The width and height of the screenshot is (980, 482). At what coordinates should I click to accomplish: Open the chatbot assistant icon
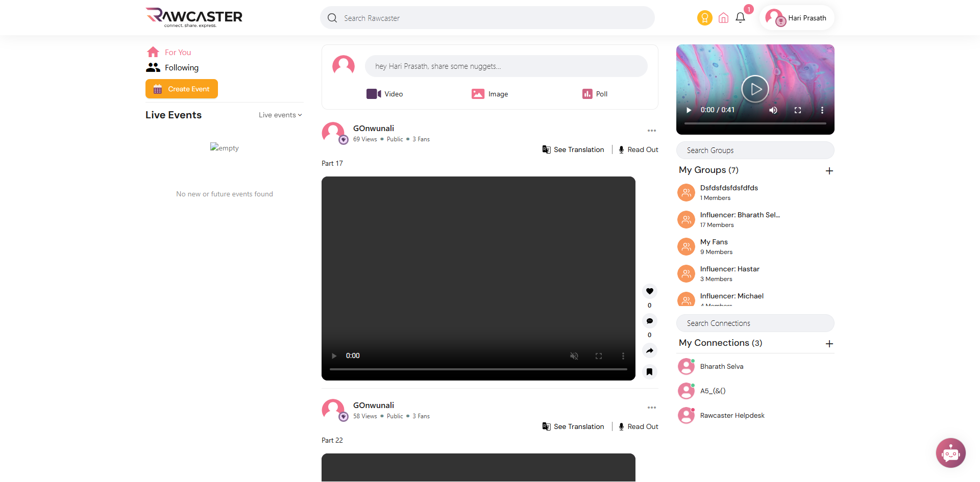[950, 453]
